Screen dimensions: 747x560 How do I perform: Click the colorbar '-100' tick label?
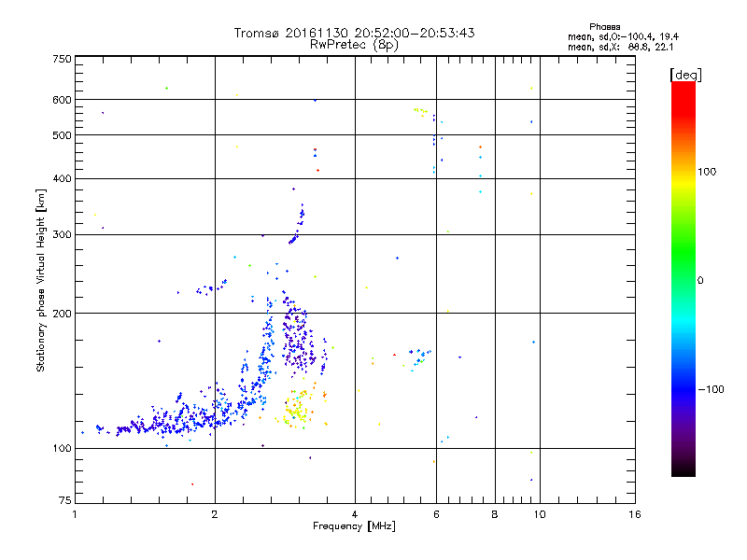pyautogui.click(x=711, y=389)
